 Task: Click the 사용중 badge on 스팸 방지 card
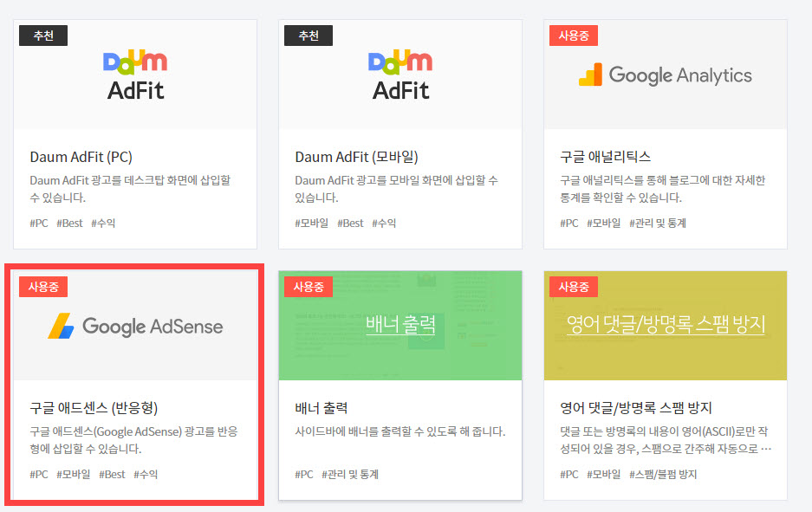[574, 287]
